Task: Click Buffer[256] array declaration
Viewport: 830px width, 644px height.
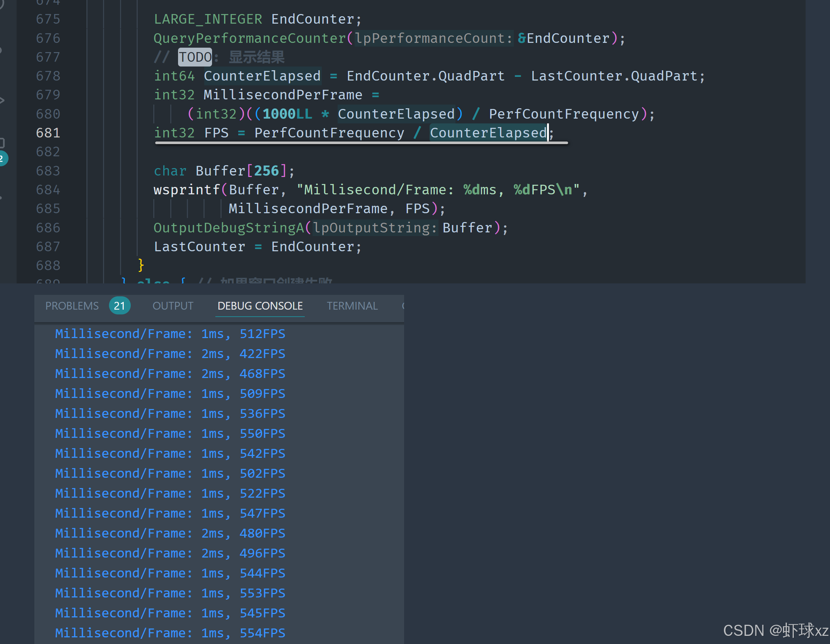Action: click(x=241, y=171)
